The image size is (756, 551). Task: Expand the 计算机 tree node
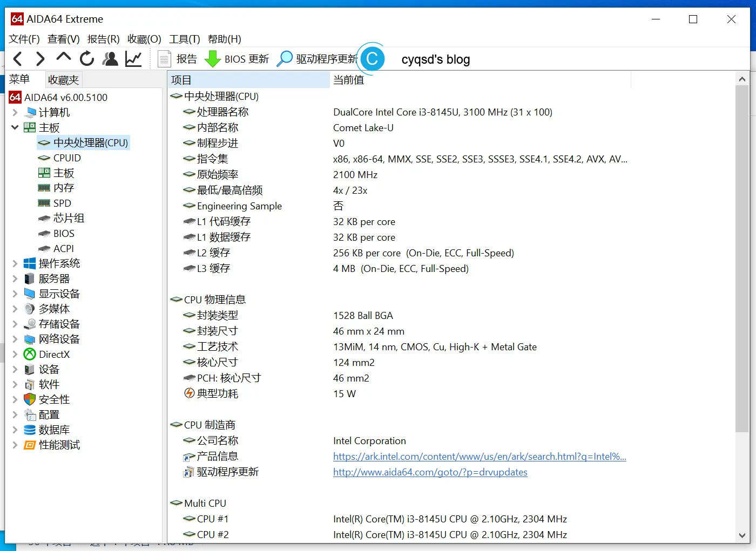(15, 112)
